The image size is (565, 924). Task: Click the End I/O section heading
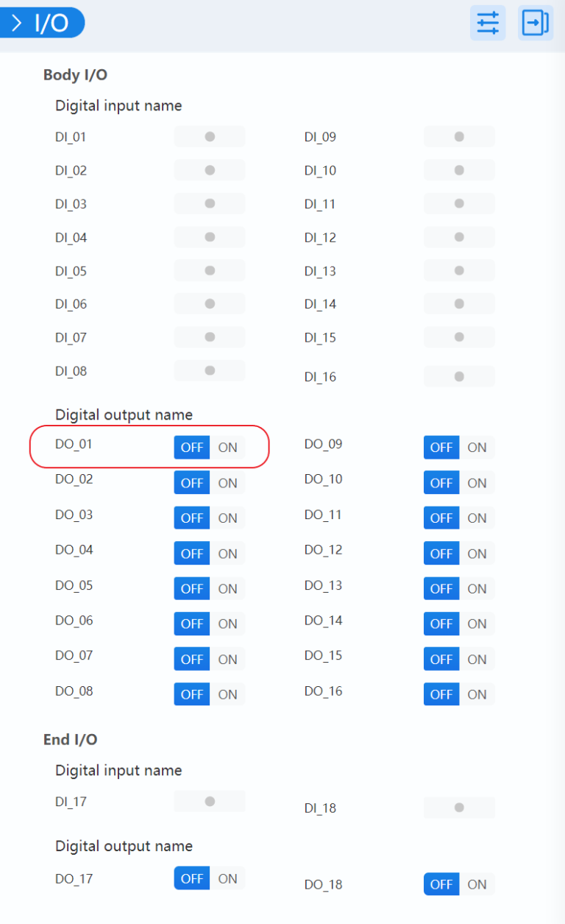pos(71,740)
